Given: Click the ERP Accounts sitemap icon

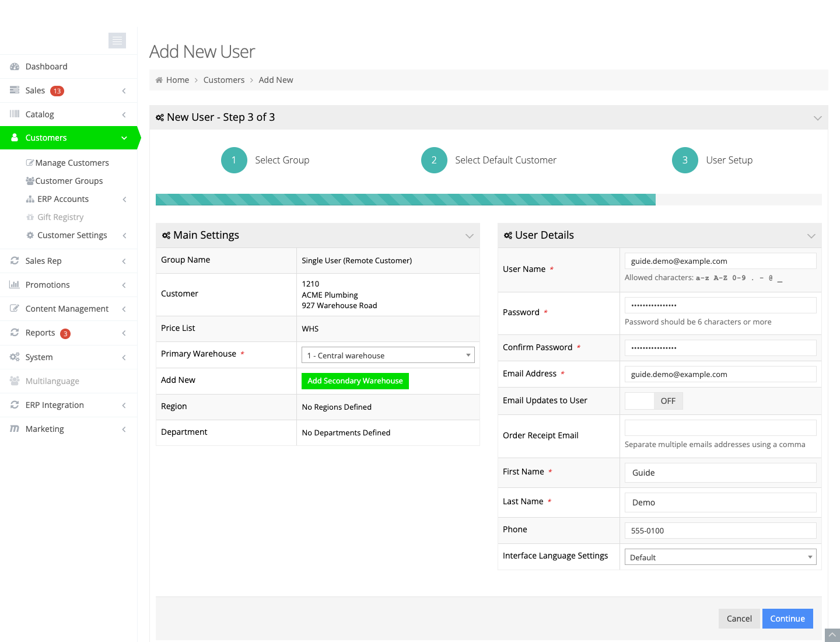Looking at the screenshot, I should [30, 199].
